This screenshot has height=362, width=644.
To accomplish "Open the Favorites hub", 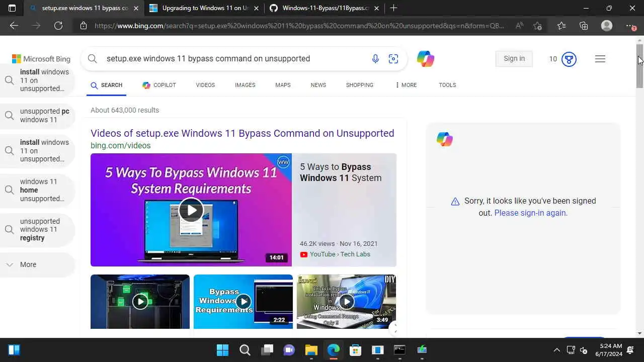I will [x=561, y=26].
